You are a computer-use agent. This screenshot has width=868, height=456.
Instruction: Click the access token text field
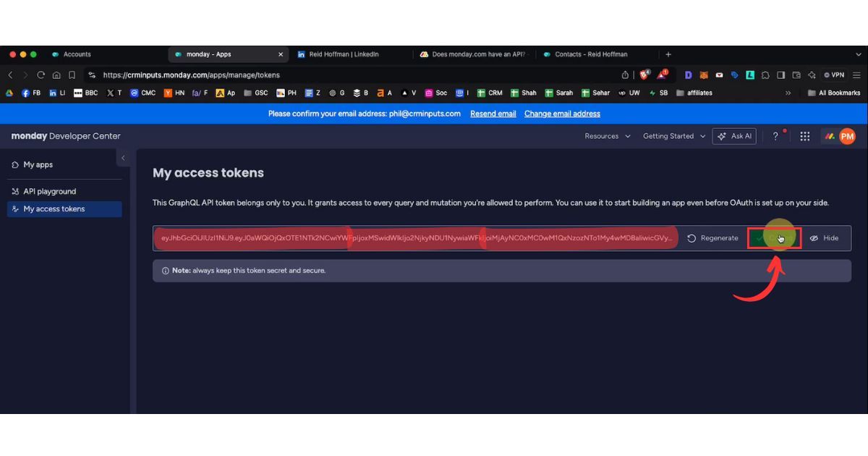point(416,238)
